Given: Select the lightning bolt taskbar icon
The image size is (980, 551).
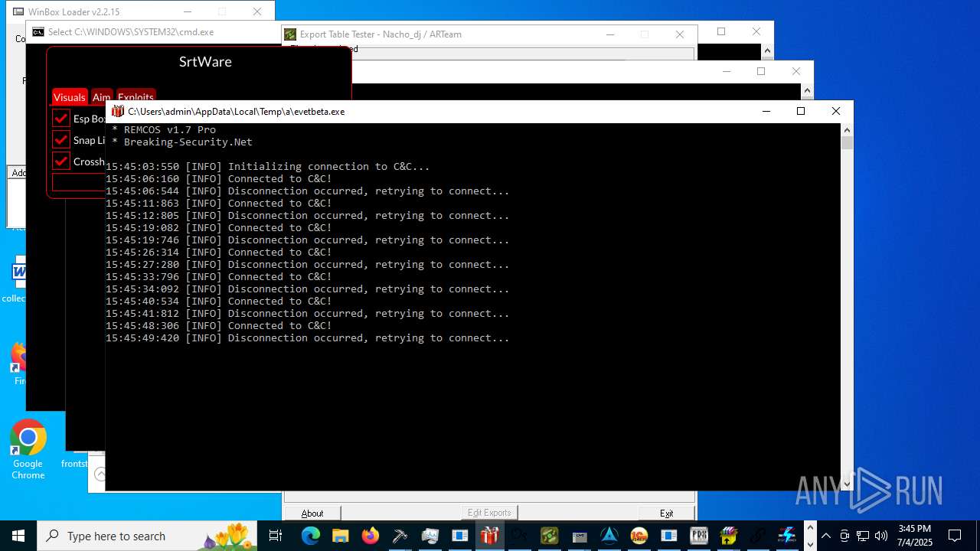Looking at the screenshot, I should pyautogui.click(x=786, y=536).
